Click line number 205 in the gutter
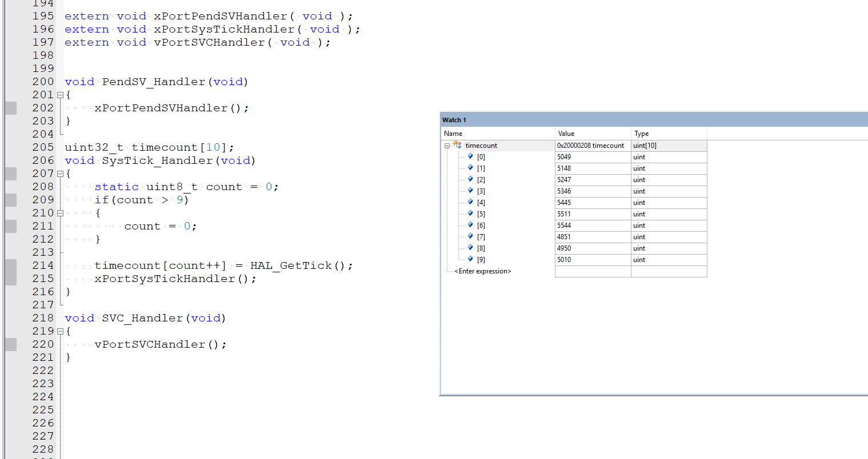This screenshot has width=868, height=459. (43, 147)
